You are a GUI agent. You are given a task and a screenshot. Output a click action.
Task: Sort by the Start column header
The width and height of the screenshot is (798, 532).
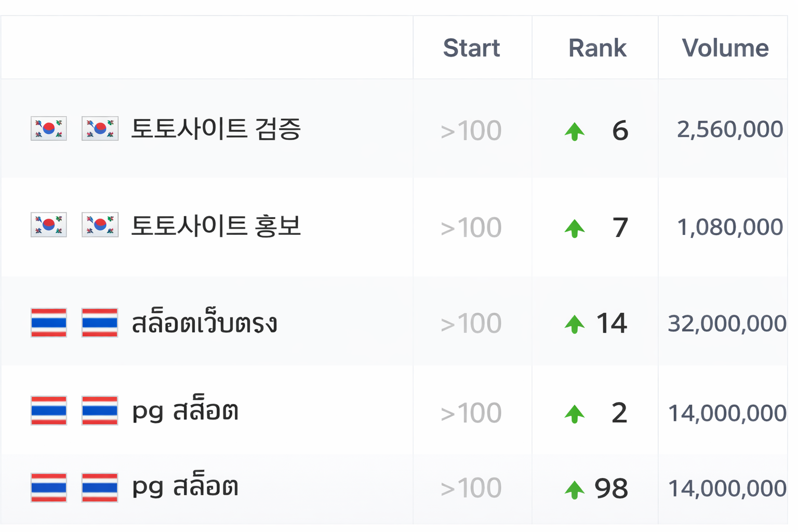tap(471, 48)
